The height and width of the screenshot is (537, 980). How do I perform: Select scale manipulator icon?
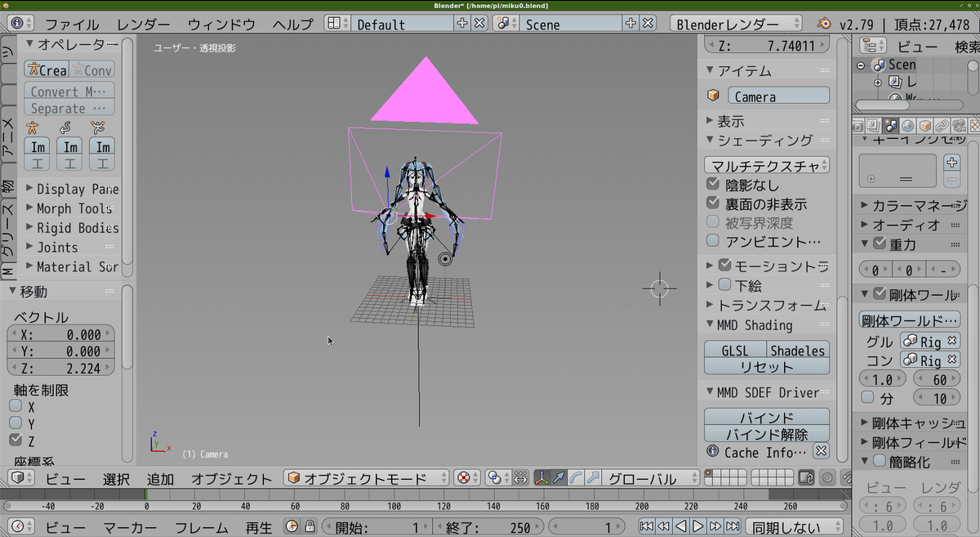point(594,478)
